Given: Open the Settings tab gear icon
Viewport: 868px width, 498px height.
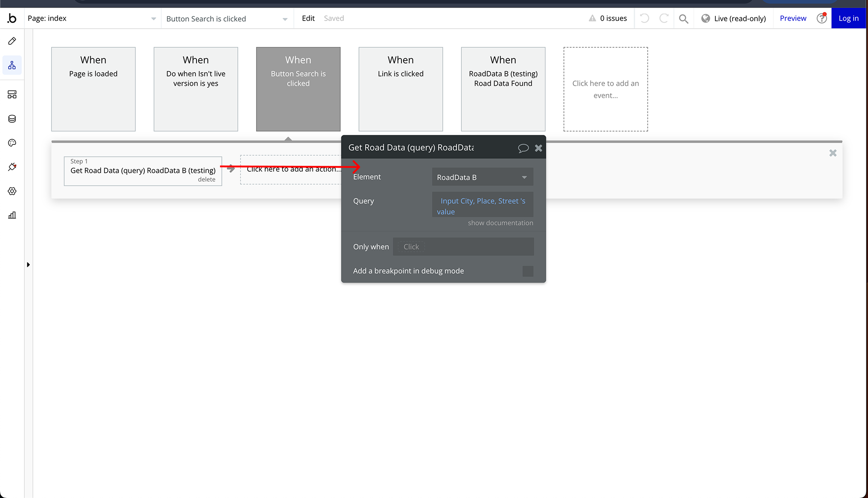Looking at the screenshot, I should coord(12,191).
